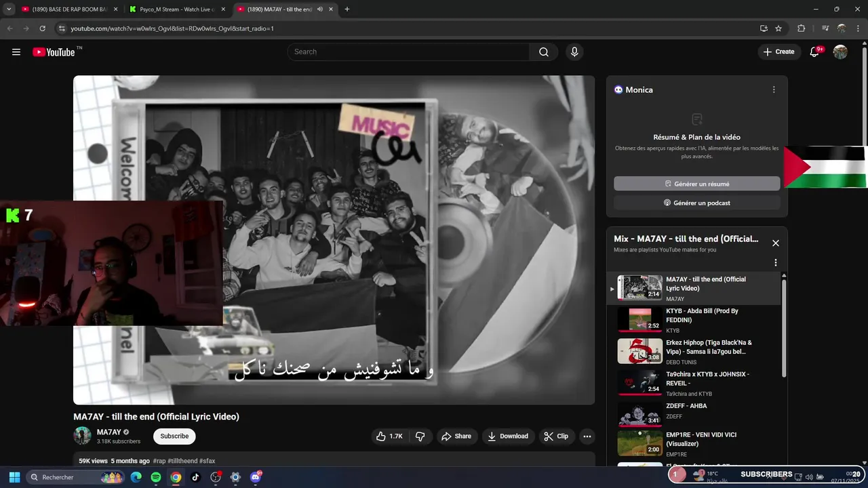Open the tab search dropdown arrow
Image resolution: width=868 pixels, height=488 pixels.
[x=9, y=9]
